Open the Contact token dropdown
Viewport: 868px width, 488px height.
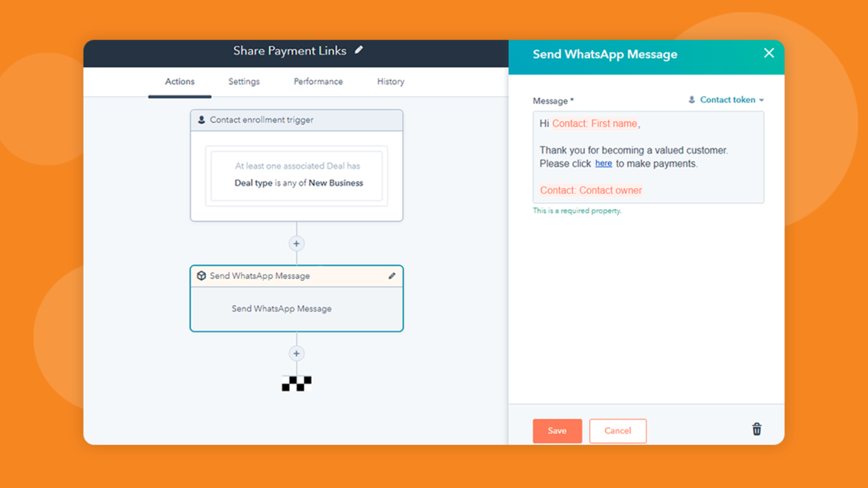point(727,100)
